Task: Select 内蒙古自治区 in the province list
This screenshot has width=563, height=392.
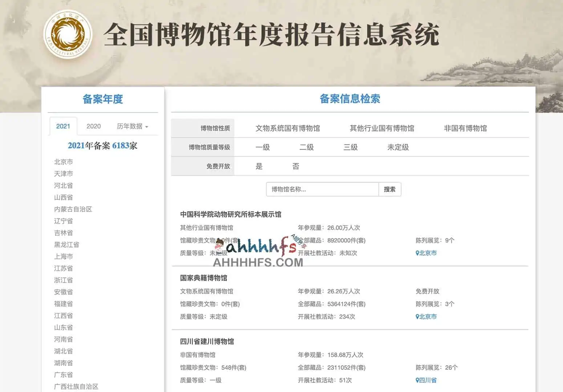Action: pyautogui.click(x=73, y=209)
